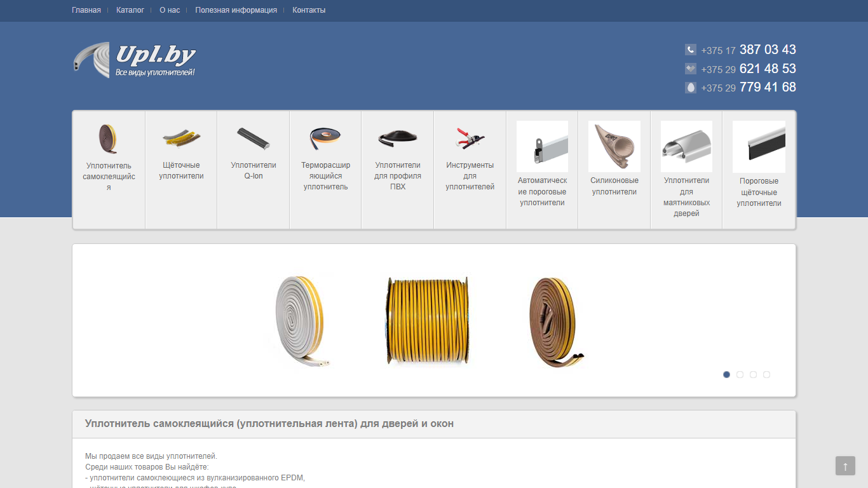Click phone number 387 03 43

tap(768, 50)
